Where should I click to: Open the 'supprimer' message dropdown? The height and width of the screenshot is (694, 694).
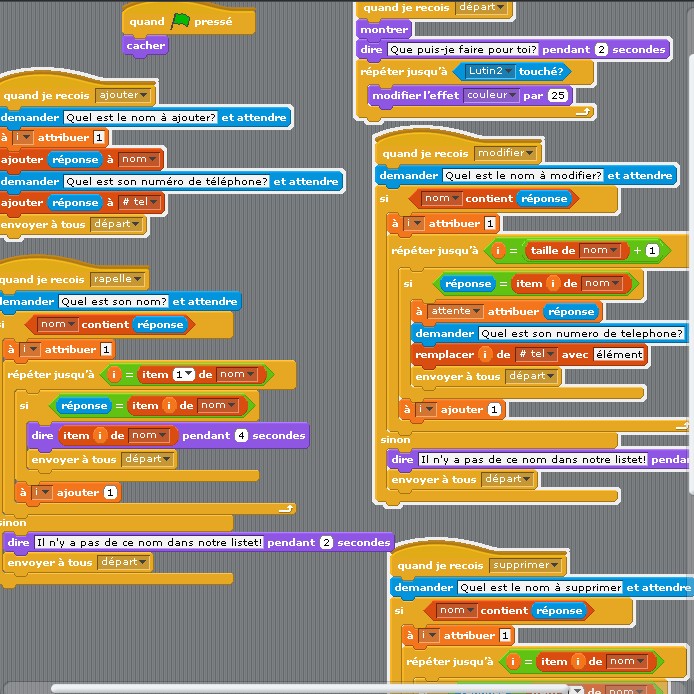[524, 565]
